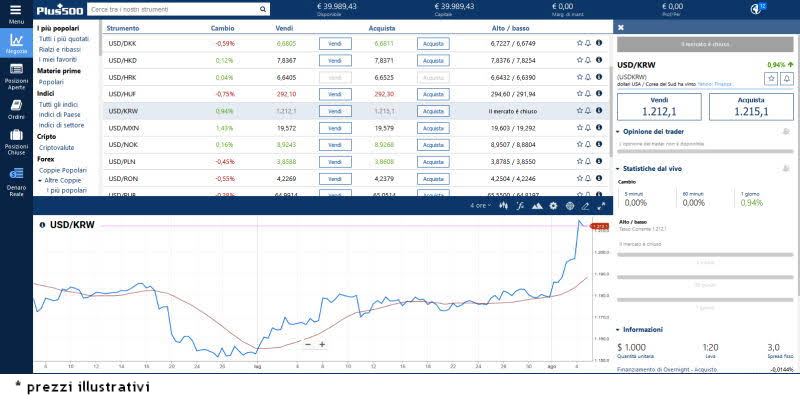Open the 4 ore timeframe dropdown
Image resolution: width=800 pixels, height=400 pixels.
click(481, 206)
